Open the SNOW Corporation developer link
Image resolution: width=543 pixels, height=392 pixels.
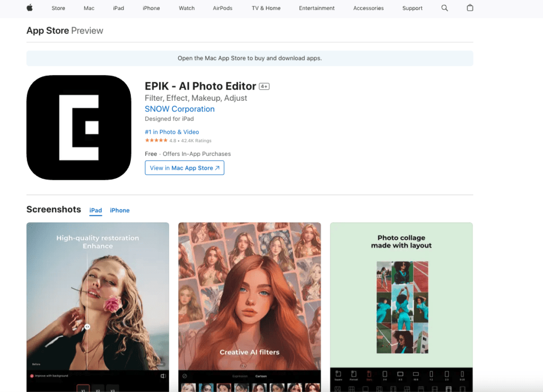[180, 109]
